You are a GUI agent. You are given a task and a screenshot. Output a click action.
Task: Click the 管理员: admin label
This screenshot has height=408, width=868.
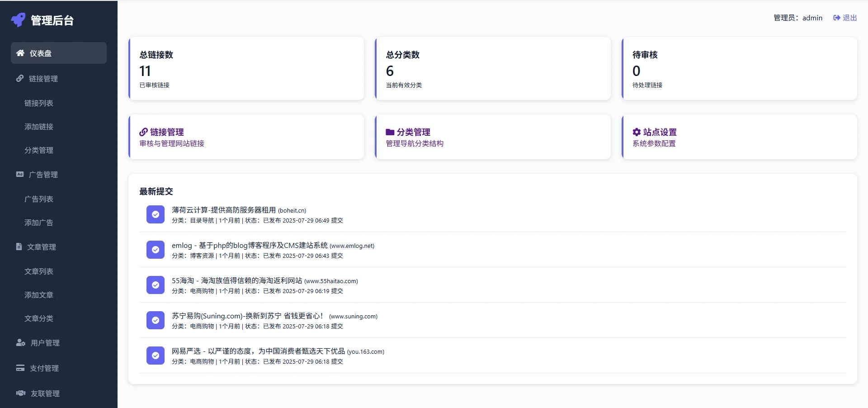(798, 18)
